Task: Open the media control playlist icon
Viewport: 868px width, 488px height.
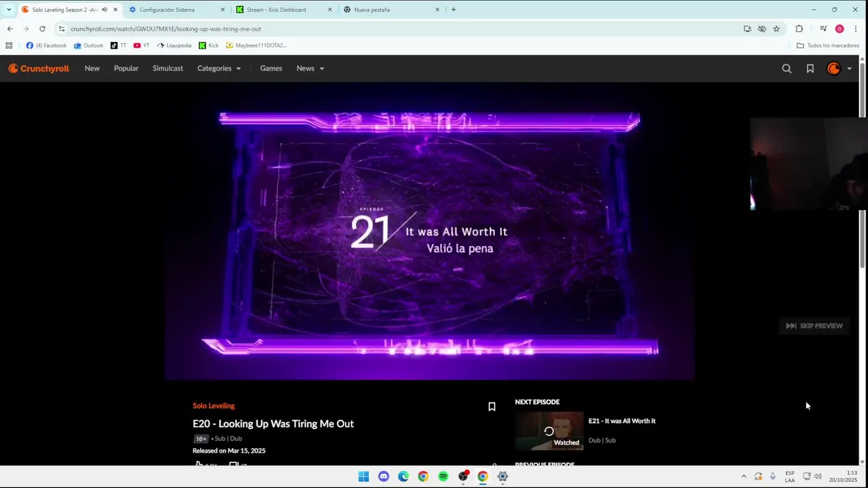Action: click(823, 28)
